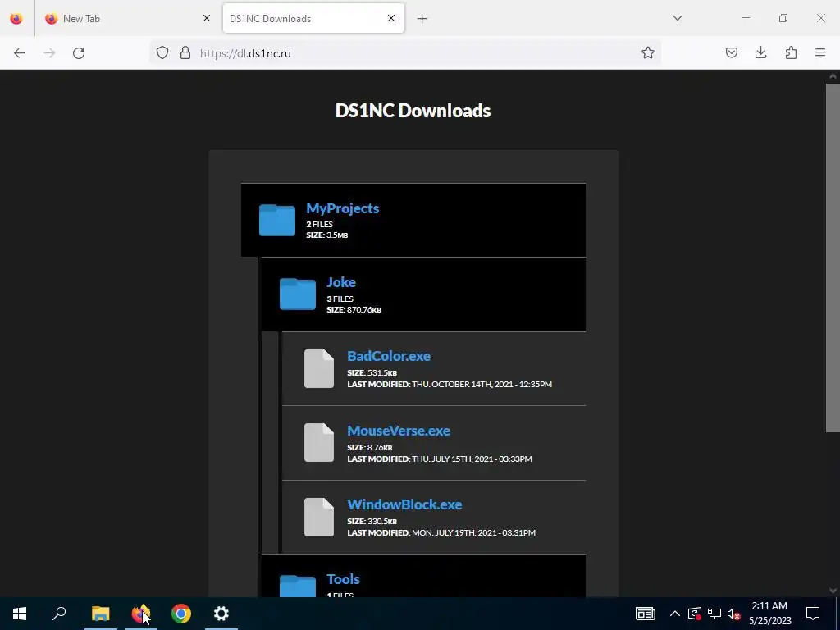The width and height of the screenshot is (840, 630).
Task: Open the extensions puzzle icon
Action: pos(791,52)
